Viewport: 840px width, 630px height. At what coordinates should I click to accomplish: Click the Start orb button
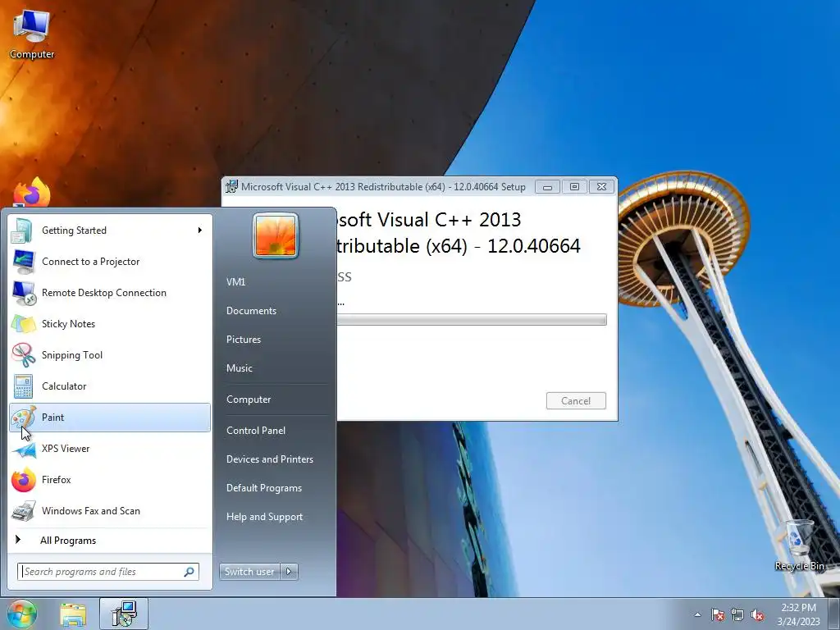22,614
